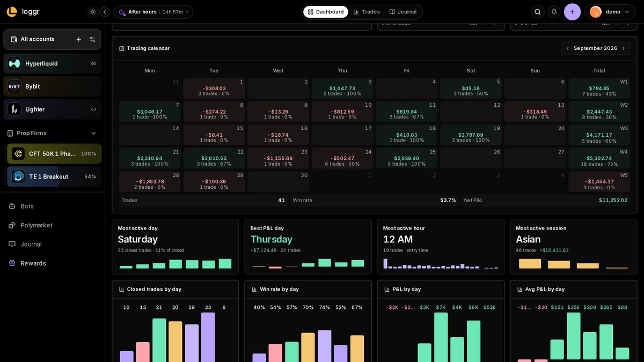
Task: Select the Hyperliquid account
Action: (53, 63)
